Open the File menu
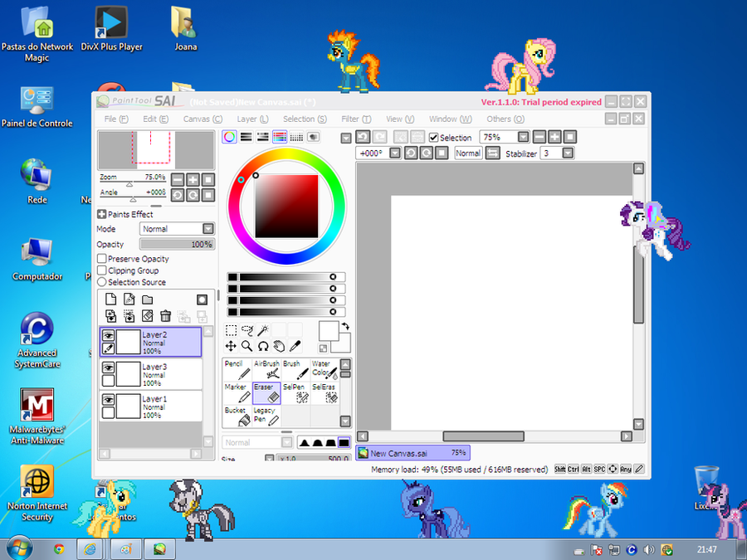The height and width of the screenshot is (560, 747). click(x=116, y=119)
